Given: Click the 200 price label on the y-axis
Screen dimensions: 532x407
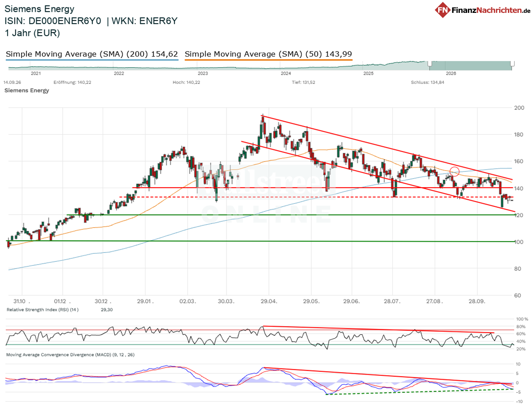Looking at the screenshot, I should (x=519, y=108).
